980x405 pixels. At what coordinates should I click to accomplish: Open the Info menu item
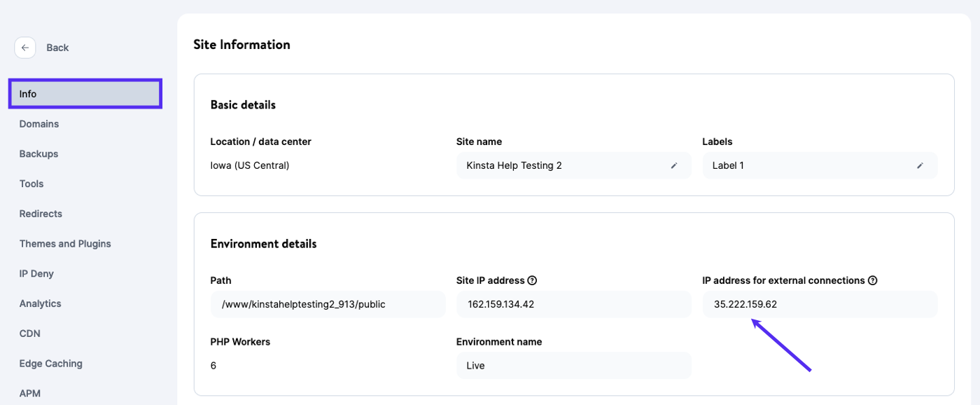85,94
